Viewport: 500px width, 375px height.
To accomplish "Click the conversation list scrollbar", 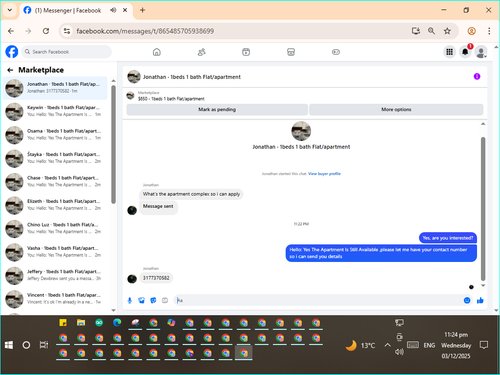I will click(x=113, y=144).
